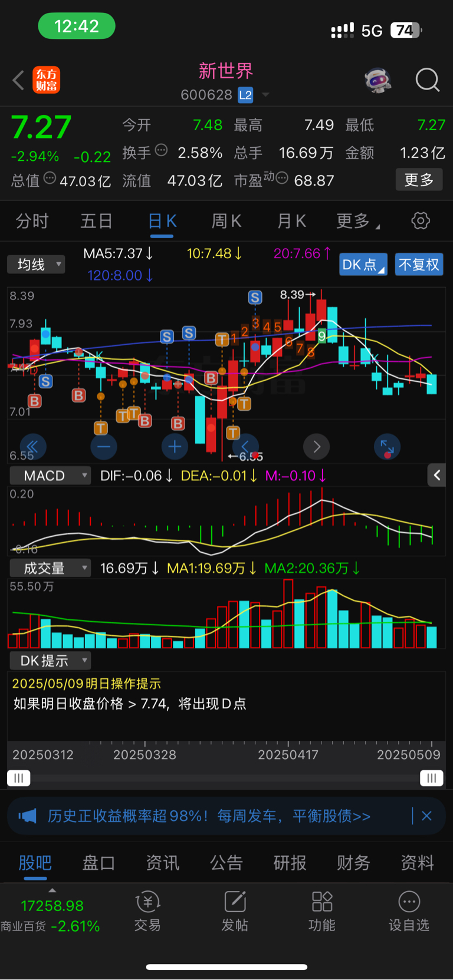Switch to the 资料 tab

pyautogui.click(x=417, y=863)
